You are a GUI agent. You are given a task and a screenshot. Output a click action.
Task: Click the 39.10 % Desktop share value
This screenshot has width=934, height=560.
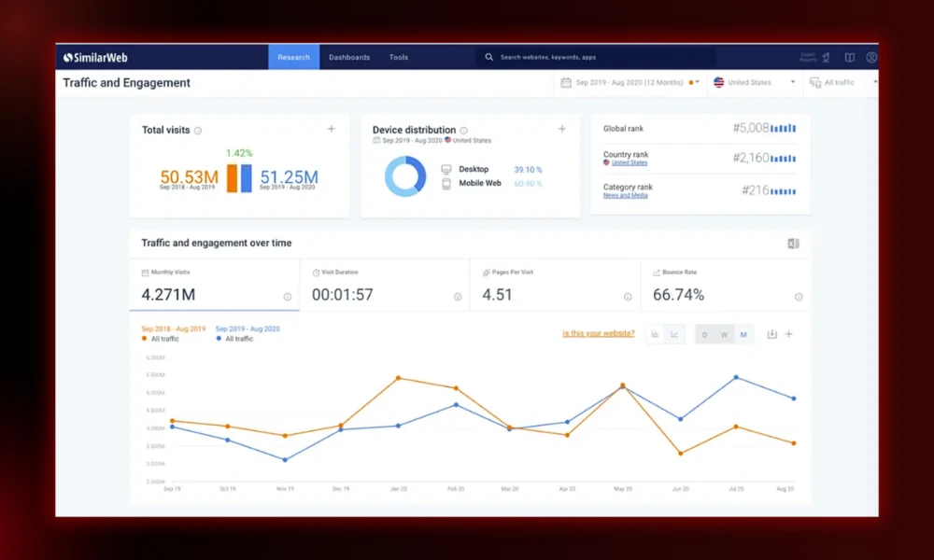pos(528,170)
